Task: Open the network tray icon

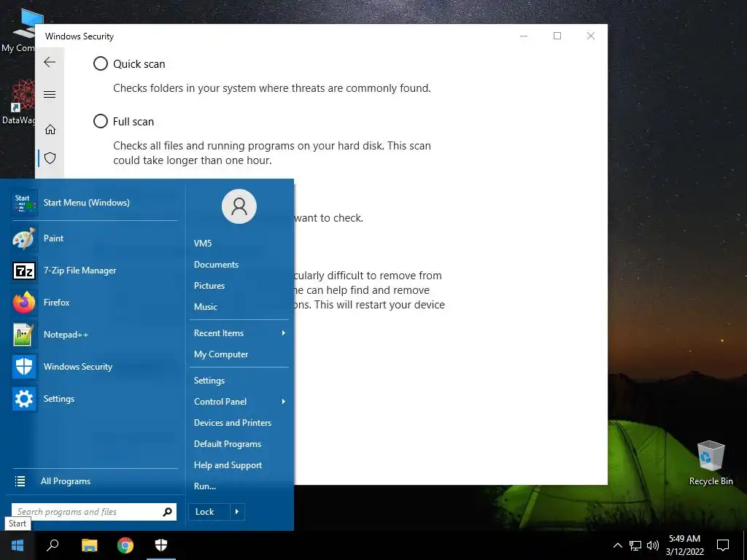Action: click(635, 545)
